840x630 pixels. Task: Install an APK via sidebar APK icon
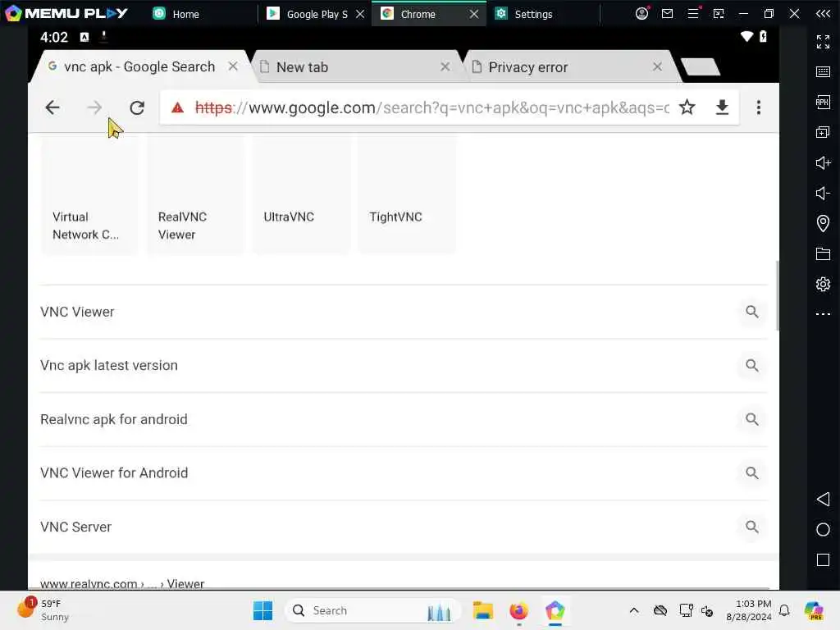coord(823,102)
